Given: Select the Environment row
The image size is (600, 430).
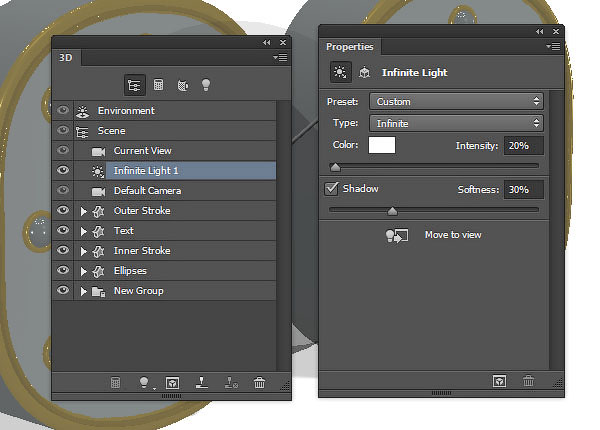Looking at the screenshot, I should [x=164, y=111].
